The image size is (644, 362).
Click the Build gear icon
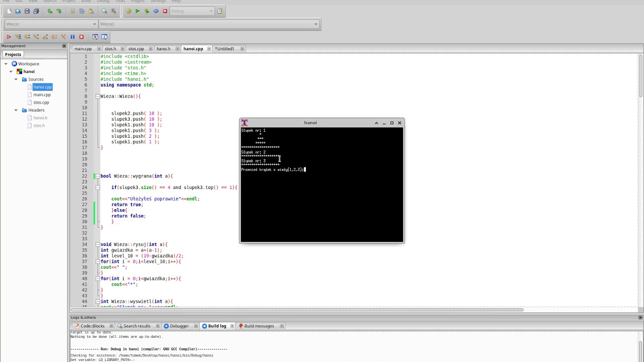click(128, 11)
